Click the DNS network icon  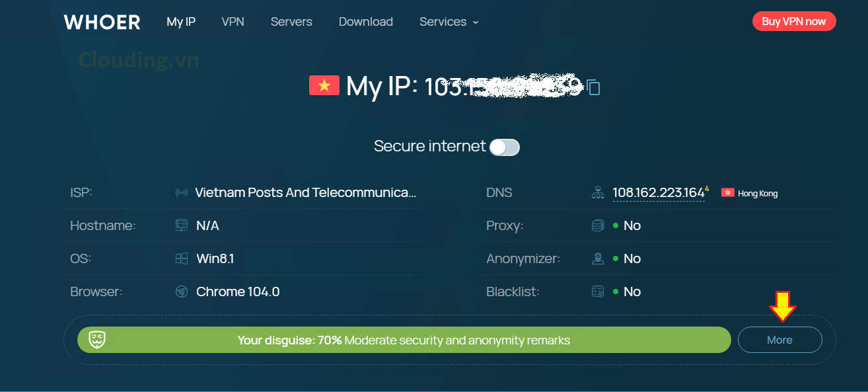598,192
